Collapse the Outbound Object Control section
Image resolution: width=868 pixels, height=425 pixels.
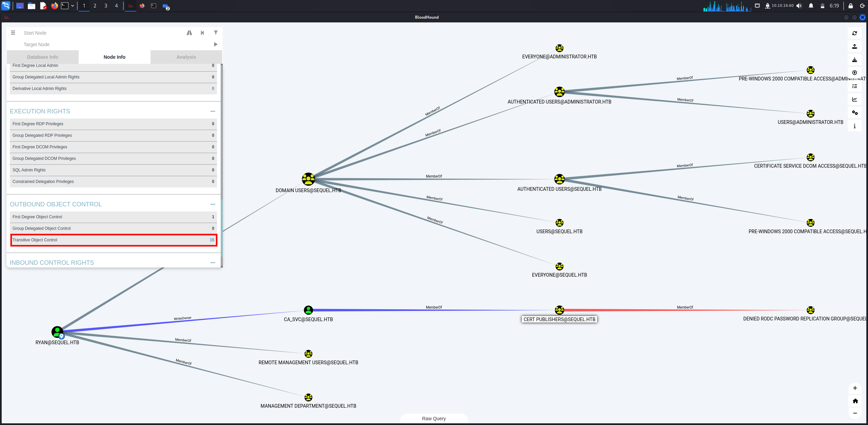click(213, 204)
